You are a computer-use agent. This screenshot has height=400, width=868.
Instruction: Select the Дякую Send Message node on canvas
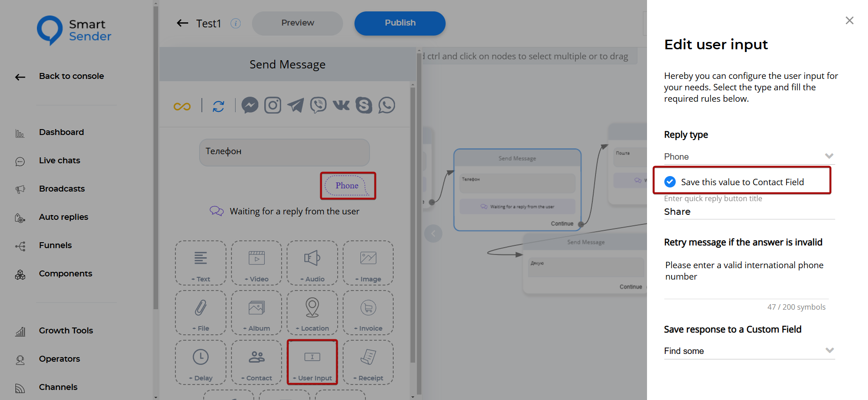pos(586,263)
